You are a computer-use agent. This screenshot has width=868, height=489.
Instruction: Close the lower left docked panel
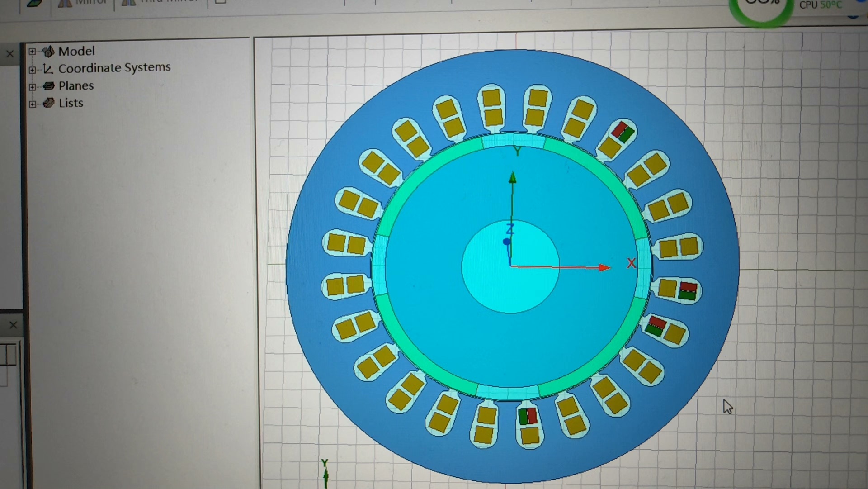pyautogui.click(x=13, y=325)
